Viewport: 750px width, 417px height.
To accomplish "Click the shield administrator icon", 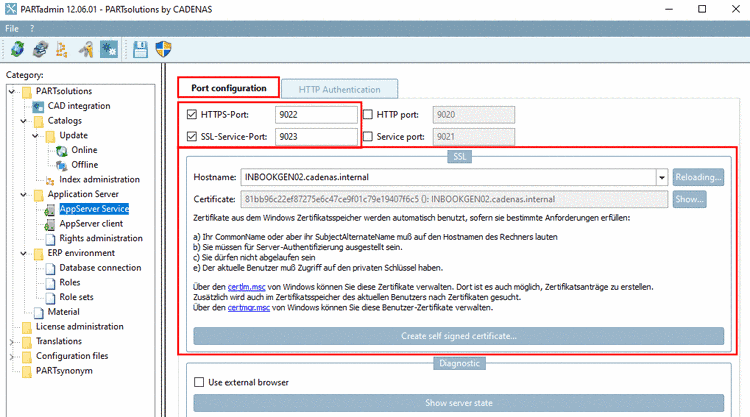I will tap(164, 49).
